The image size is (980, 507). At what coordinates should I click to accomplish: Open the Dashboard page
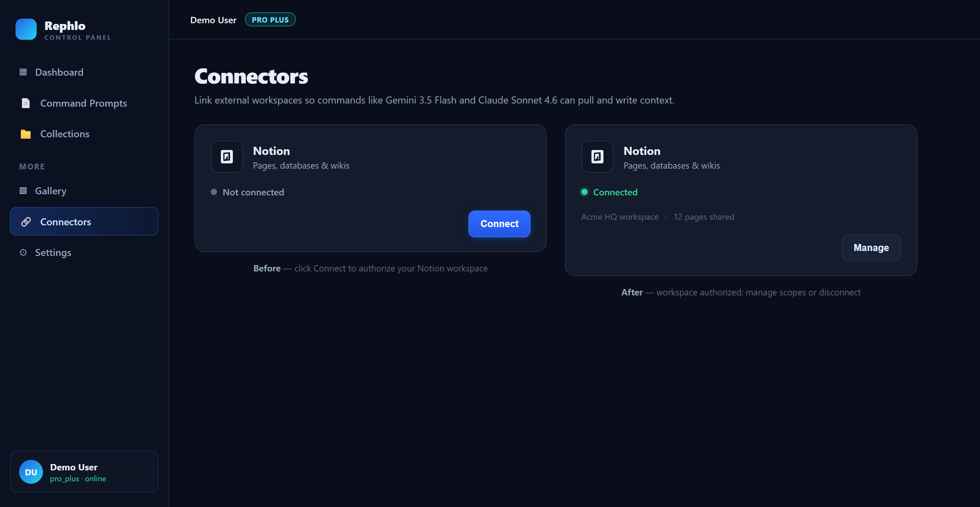(x=84, y=72)
